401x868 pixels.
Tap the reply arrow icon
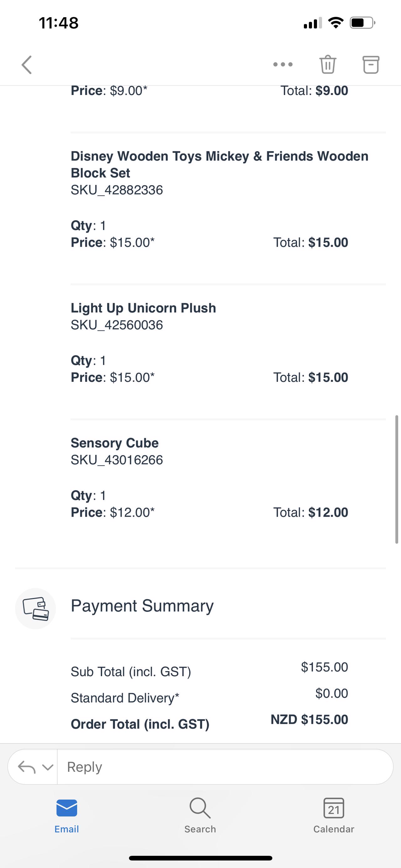tap(27, 767)
